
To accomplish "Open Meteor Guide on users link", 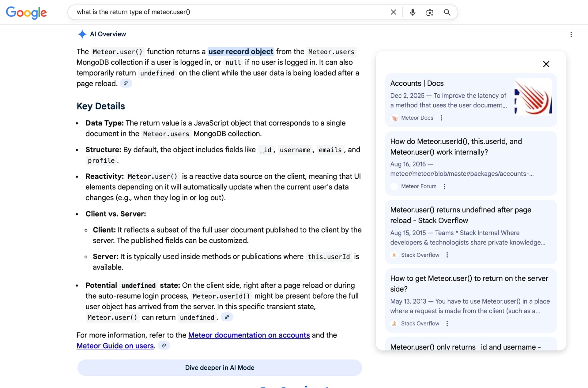I will point(115,346).
